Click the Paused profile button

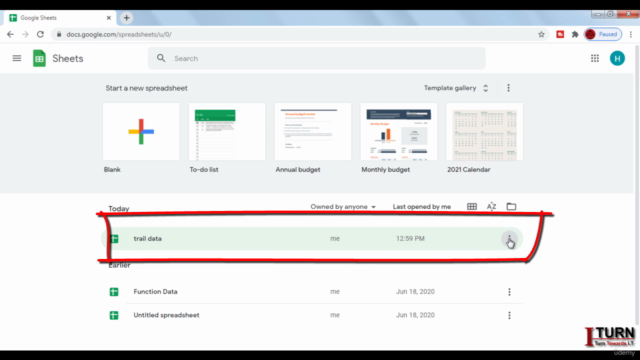click(602, 34)
